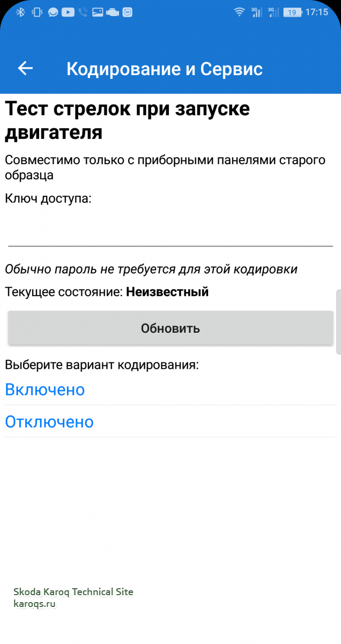Tap the clock showing 17:15

pyautogui.click(x=316, y=12)
